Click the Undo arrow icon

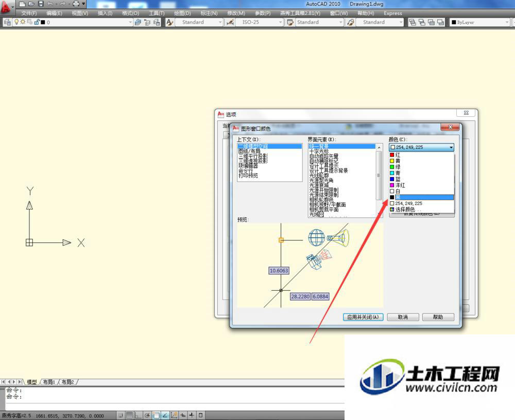(50, 4)
